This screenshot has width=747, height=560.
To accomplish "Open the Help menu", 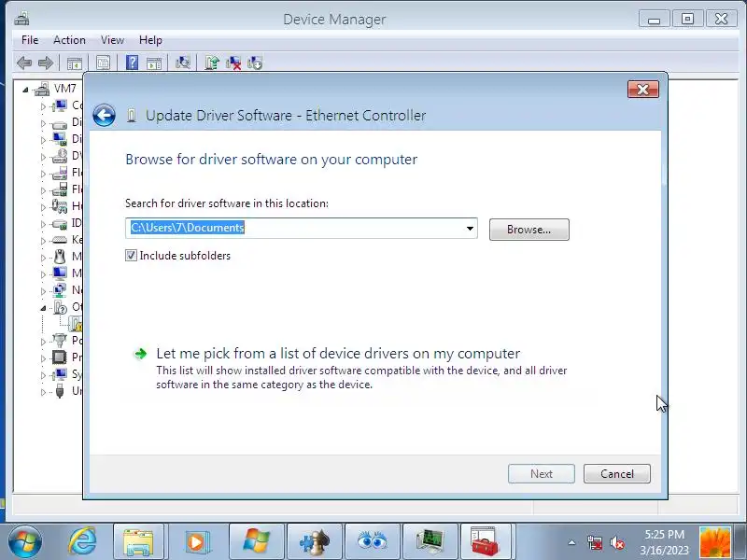I will tap(150, 40).
